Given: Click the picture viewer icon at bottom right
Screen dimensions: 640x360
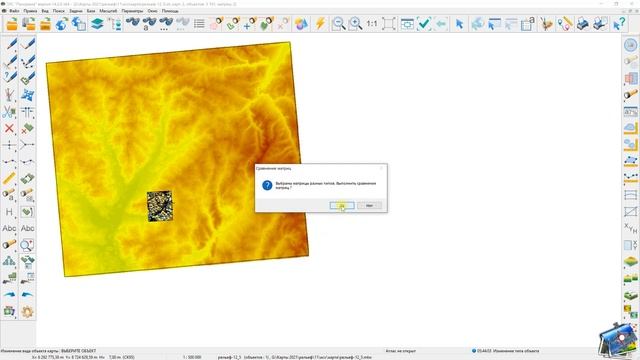Looking at the screenshot, I should point(619,341).
